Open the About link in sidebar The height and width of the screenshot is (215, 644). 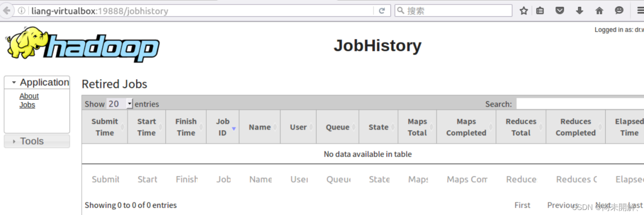tap(29, 96)
